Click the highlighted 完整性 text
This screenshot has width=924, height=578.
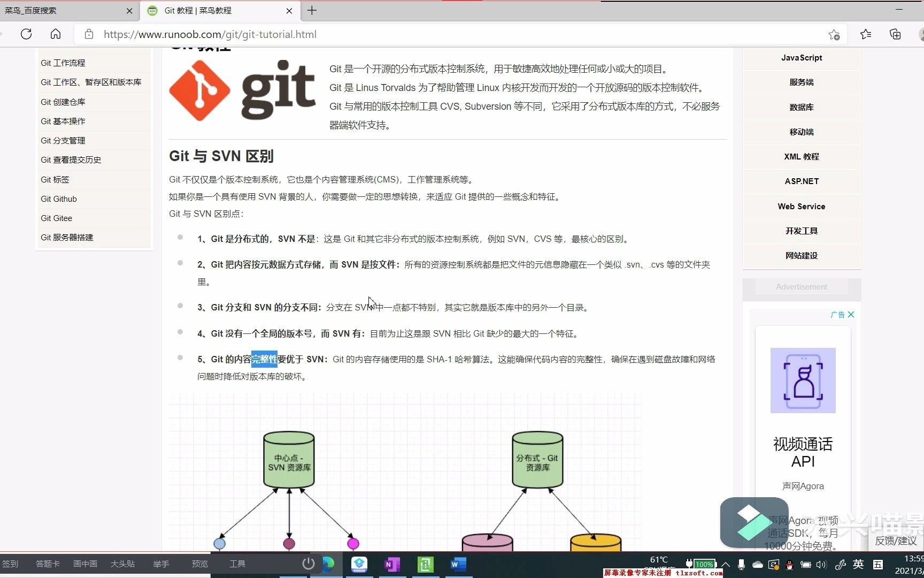[264, 359]
